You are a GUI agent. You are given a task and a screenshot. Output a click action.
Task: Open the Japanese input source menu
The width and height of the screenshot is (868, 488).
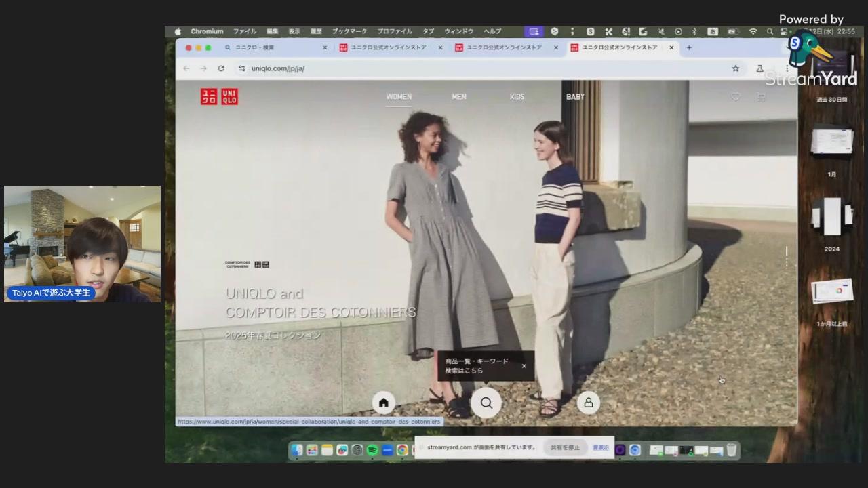[x=713, y=31]
